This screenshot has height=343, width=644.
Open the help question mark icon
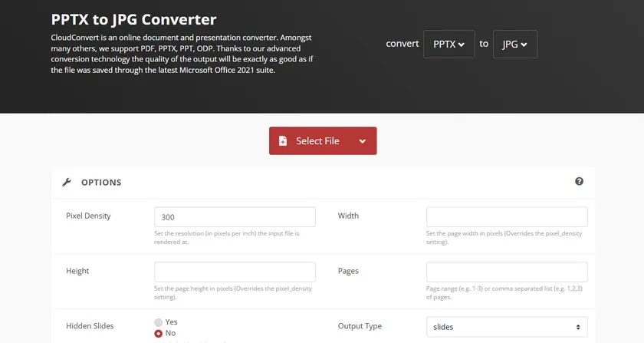click(x=579, y=182)
